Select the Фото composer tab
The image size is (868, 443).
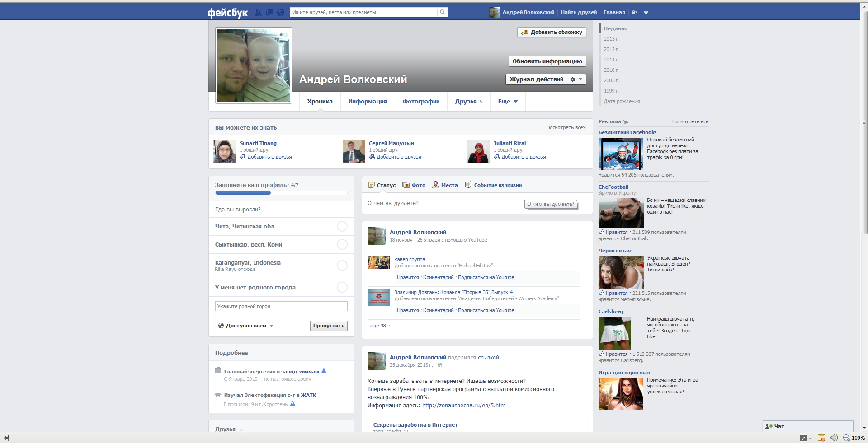[414, 185]
